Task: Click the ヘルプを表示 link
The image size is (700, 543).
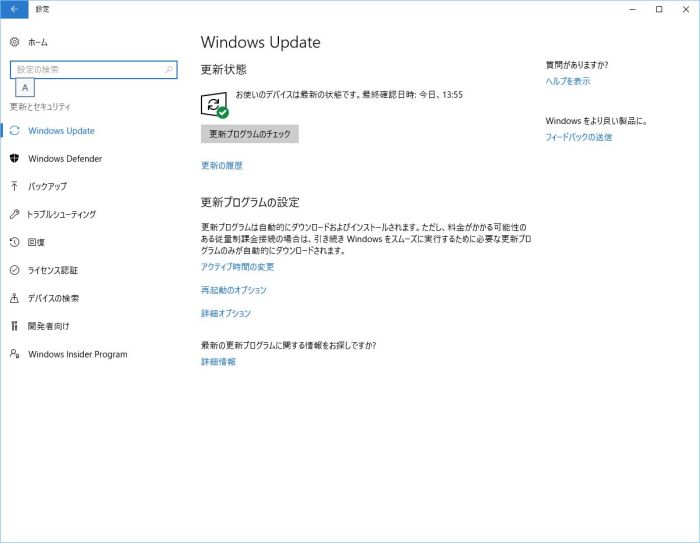Action: pos(567,82)
